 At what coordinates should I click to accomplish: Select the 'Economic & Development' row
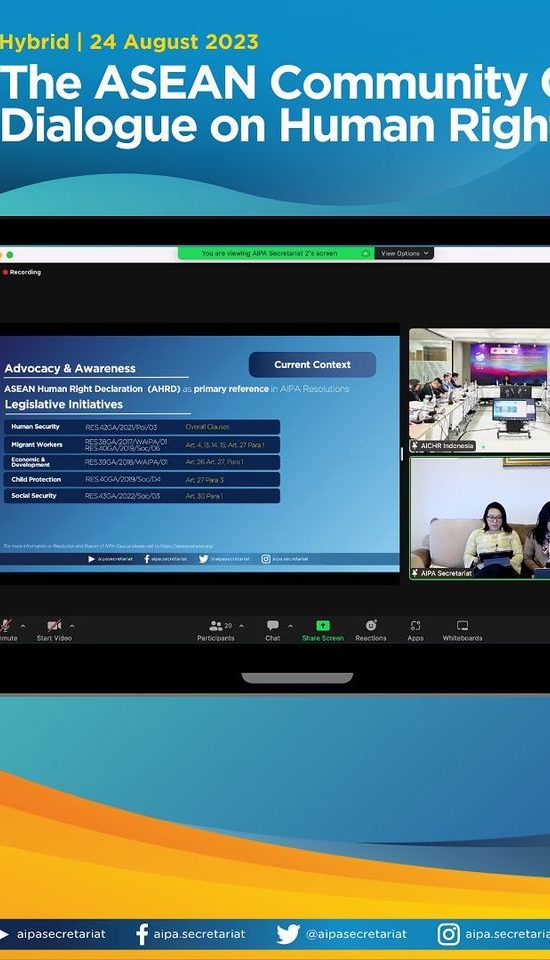tap(142, 462)
